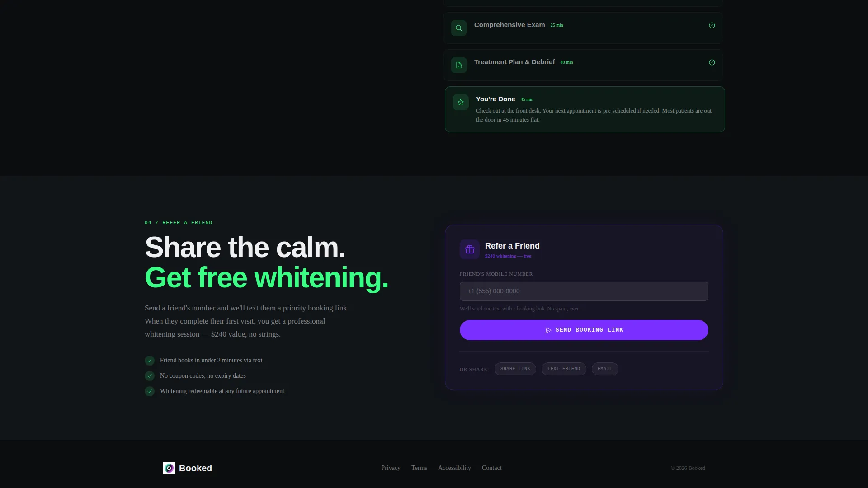Screen dimensions: 868x488
Task: Click the check icon beside No coupon codes
Action: tap(150, 376)
